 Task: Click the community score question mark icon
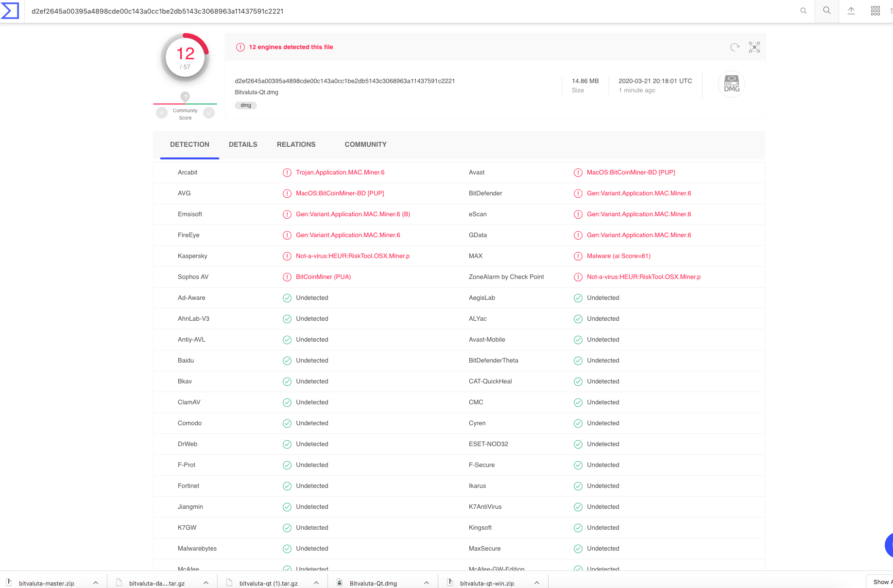(x=185, y=97)
